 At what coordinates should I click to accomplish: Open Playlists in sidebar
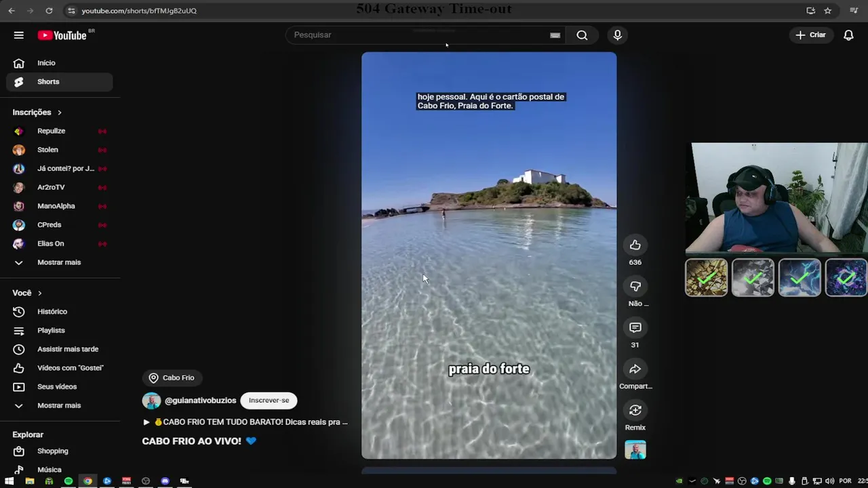pos(60,330)
